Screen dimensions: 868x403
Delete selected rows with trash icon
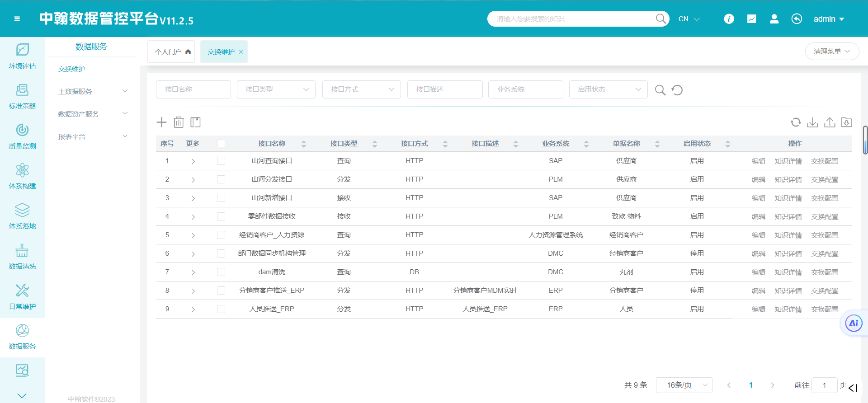[179, 122]
